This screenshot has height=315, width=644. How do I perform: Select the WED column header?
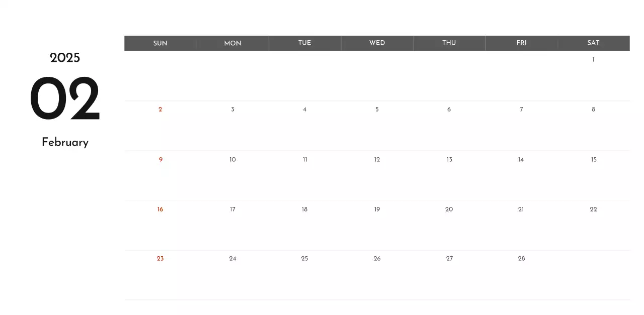tap(377, 43)
